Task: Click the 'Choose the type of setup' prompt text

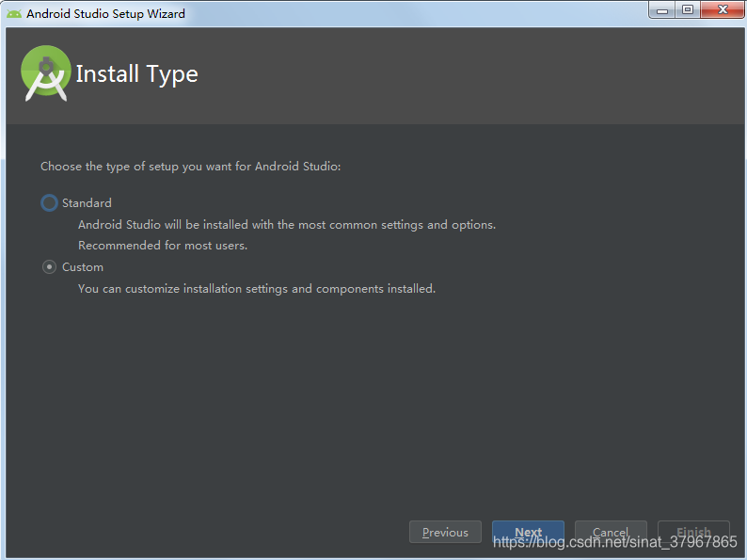Action: [x=191, y=167]
